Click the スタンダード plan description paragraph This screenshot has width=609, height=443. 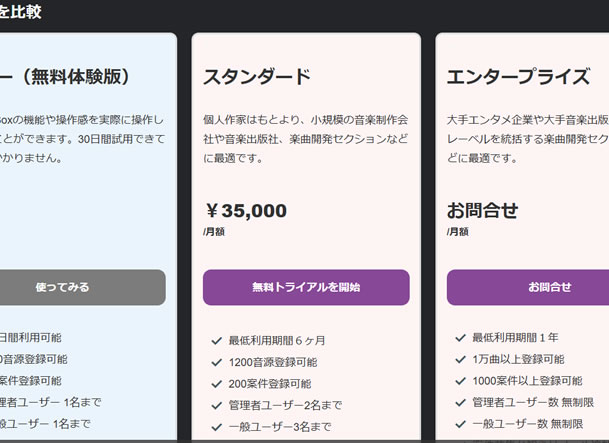pyautogui.click(x=305, y=139)
